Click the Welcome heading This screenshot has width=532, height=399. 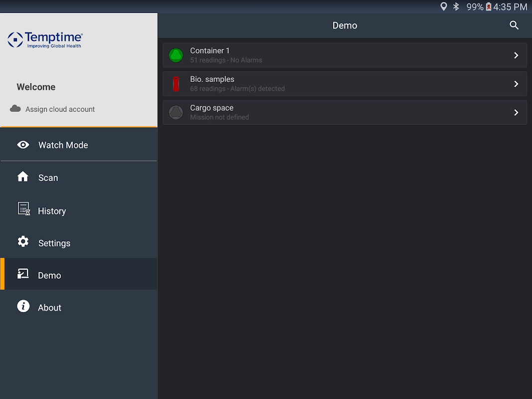(36, 87)
